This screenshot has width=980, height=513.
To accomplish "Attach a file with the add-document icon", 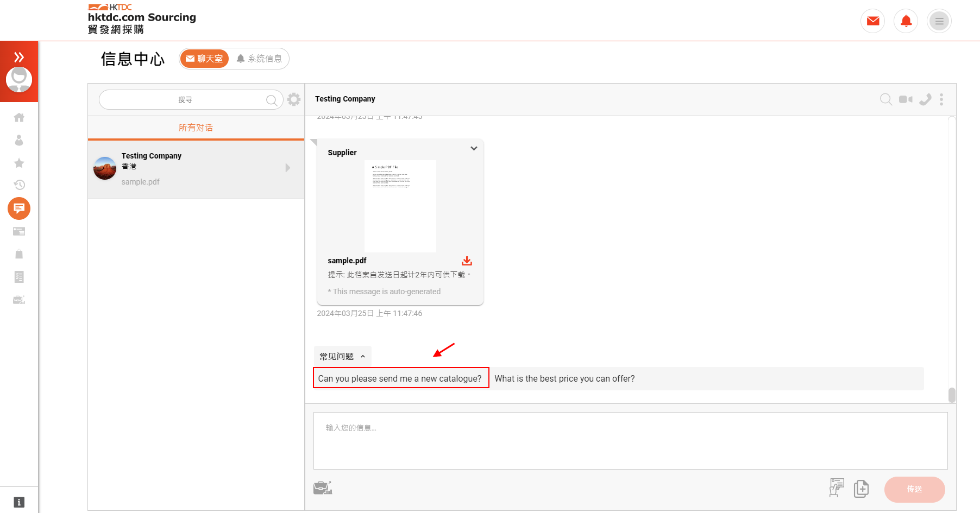I will point(861,489).
